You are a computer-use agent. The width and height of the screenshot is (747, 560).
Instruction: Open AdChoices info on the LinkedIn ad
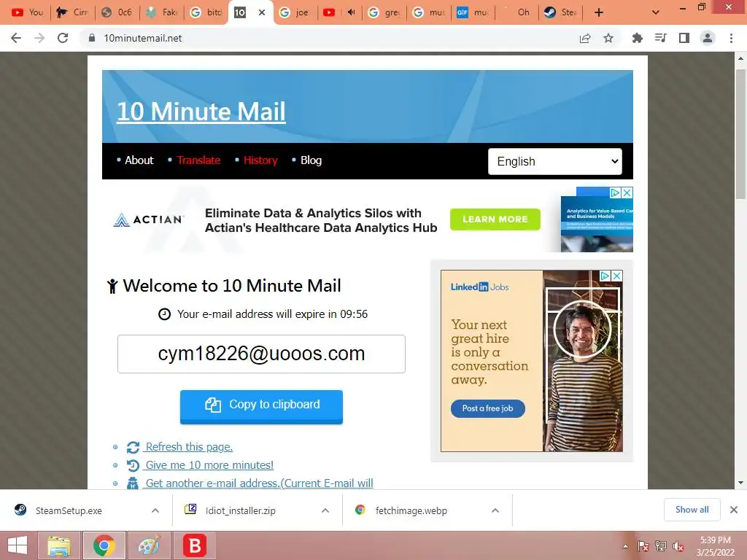click(x=605, y=276)
